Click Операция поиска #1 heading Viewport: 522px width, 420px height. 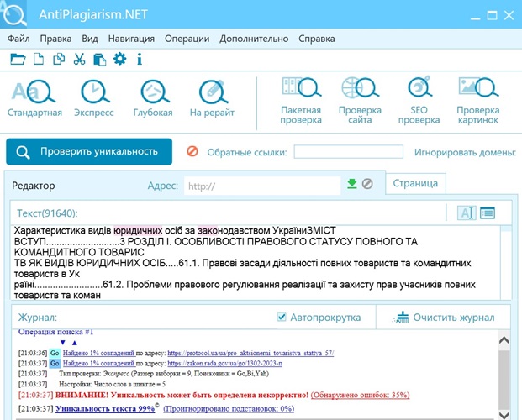coord(55,332)
